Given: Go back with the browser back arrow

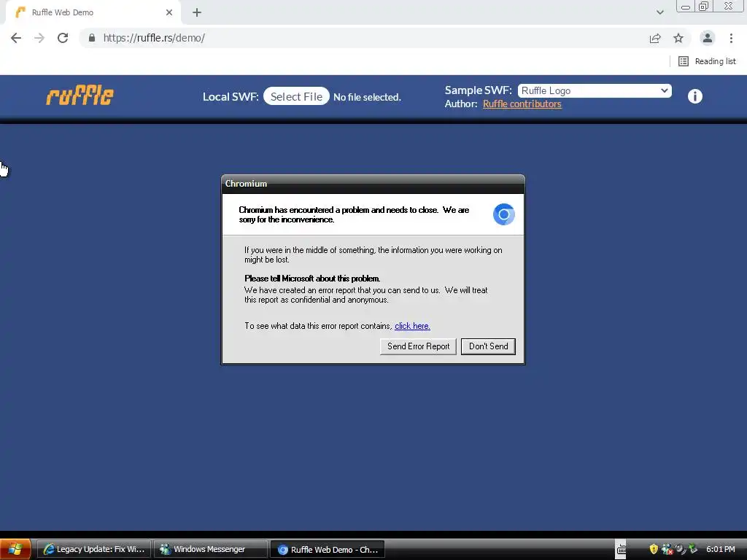Looking at the screenshot, I should click(16, 38).
